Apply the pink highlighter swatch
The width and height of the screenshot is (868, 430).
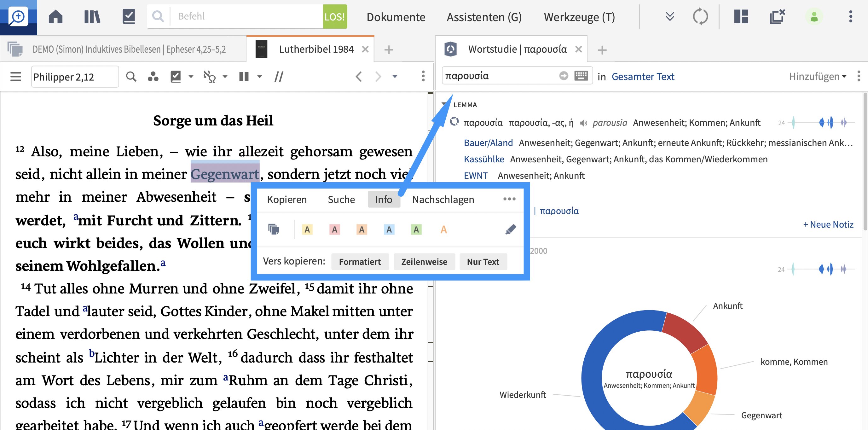click(334, 230)
